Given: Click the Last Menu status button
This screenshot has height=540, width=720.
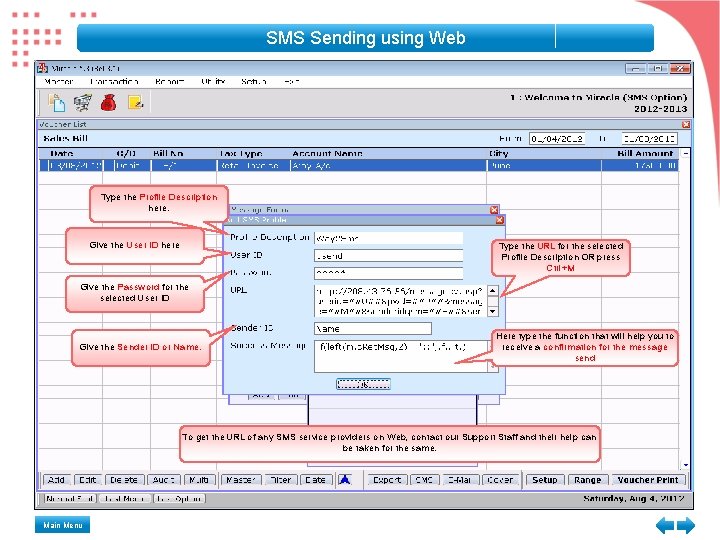Looking at the screenshot, I should [x=125, y=499].
